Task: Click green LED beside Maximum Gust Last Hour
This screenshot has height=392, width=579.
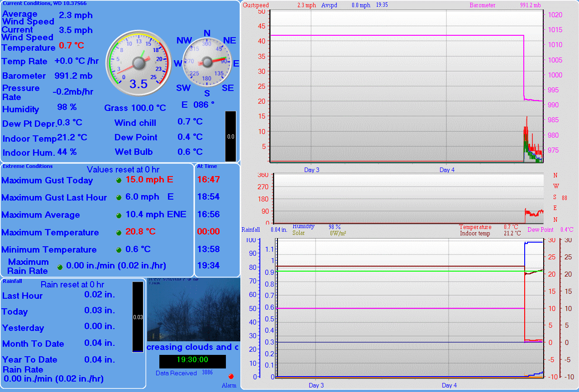Action: [119, 197]
